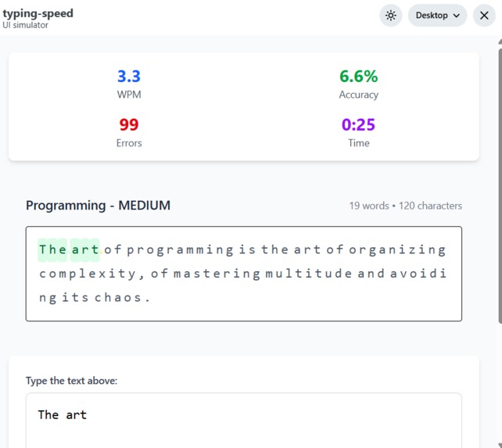Toggle the light/dark theme sun icon

391,16
